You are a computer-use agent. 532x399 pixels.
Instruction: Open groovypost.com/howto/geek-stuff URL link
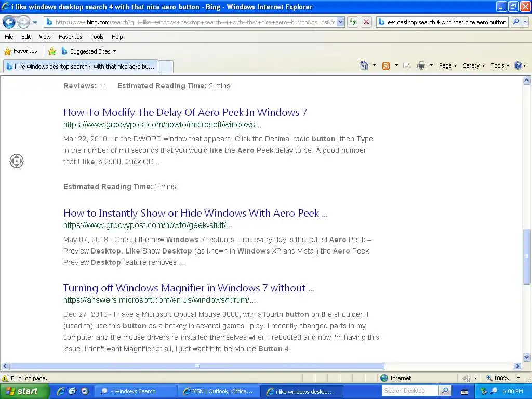tap(148, 225)
